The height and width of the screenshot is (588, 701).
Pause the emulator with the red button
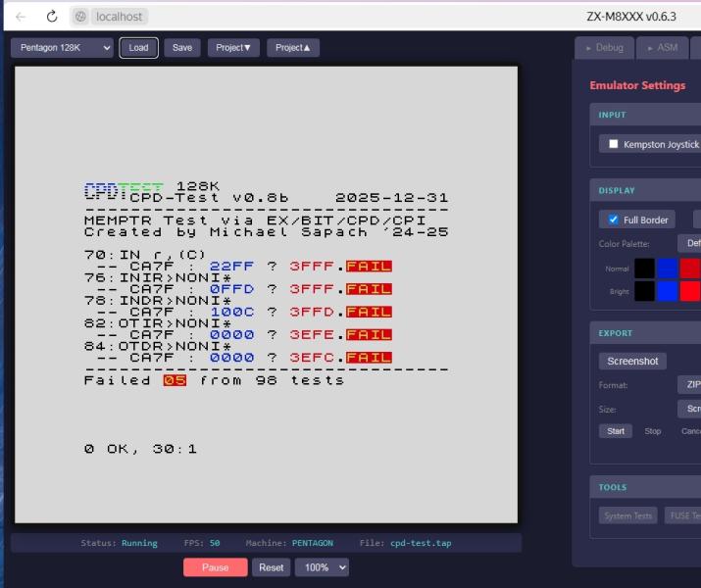[215, 567]
